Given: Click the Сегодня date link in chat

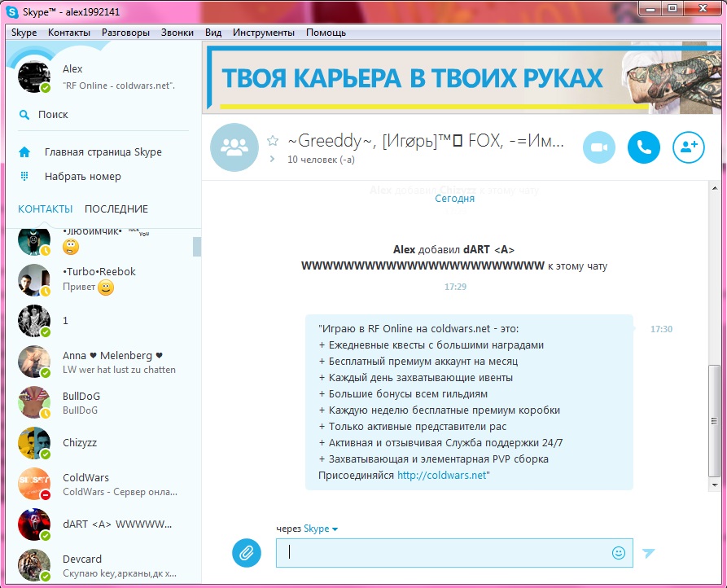Looking at the screenshot, I should [455, 199].
